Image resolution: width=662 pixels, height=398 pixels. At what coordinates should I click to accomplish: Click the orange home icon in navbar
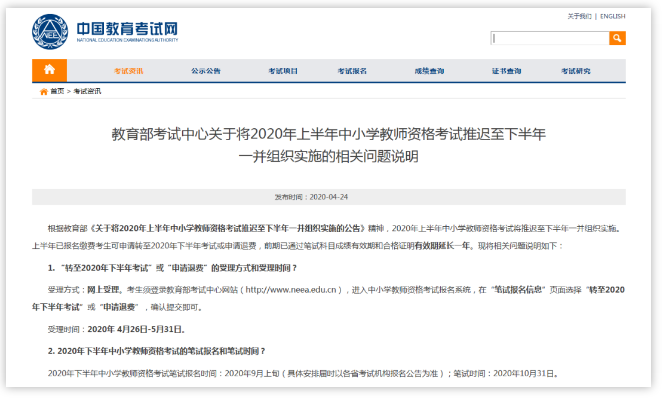49,70
